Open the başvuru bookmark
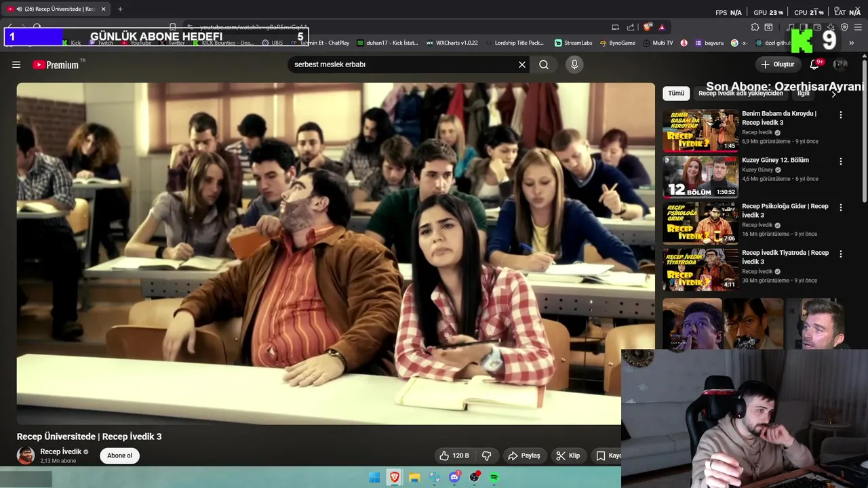This screenshot has width=868, height=488. (x=709, y=43)
